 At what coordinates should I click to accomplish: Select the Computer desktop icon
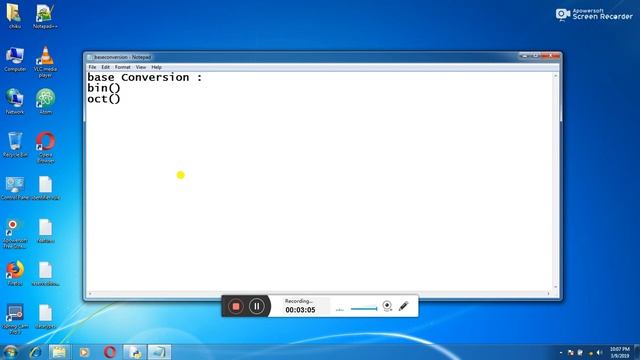tap(15, 59)
